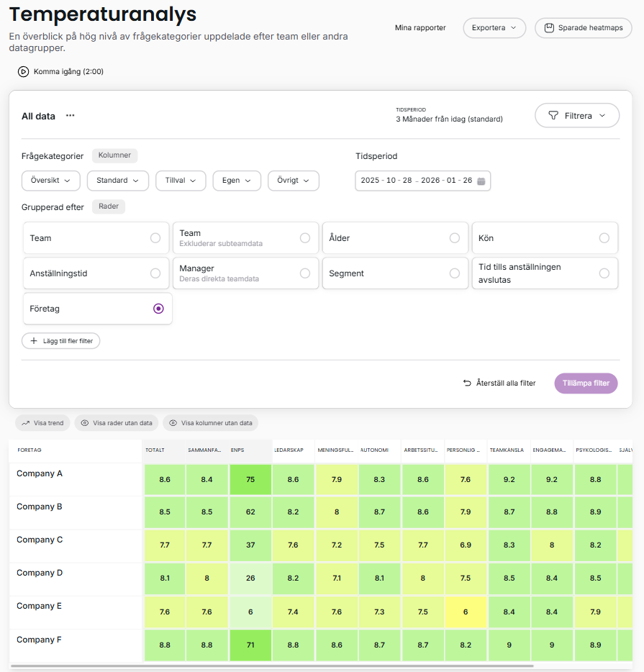The width and height of the screenshot is (644, 672).
Task: Open the Exportera dropdown
Action: (x=494, y=28)
